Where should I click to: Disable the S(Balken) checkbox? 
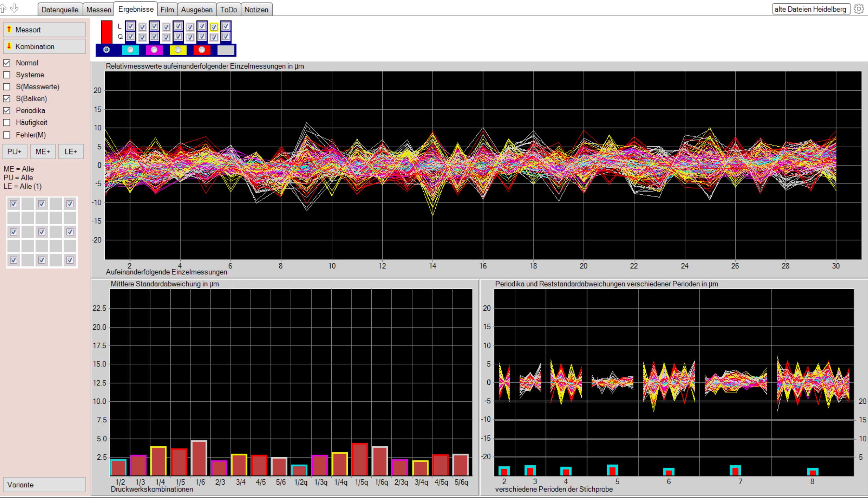pyautogui.click(x=6, y=99)
